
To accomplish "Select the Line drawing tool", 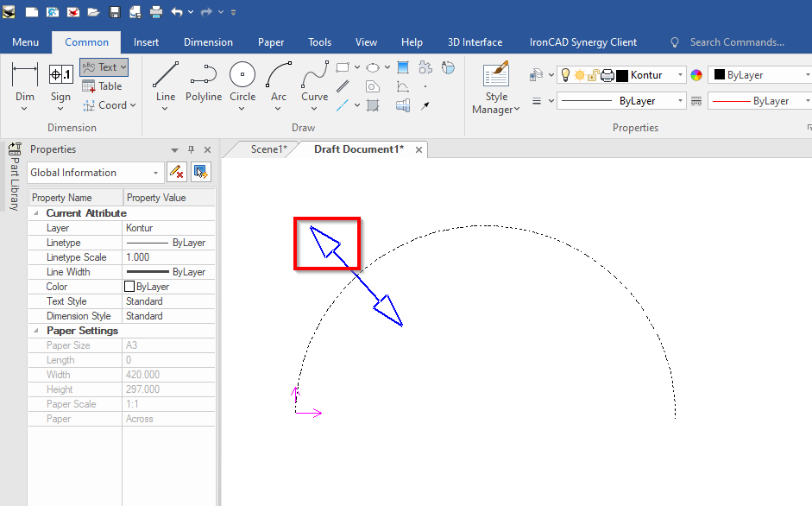I will click(x=166, y=81).
